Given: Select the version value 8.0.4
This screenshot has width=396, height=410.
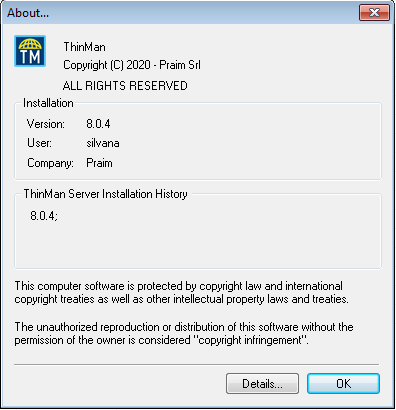Looking at the screenshot, I should (x=98, y=124).
